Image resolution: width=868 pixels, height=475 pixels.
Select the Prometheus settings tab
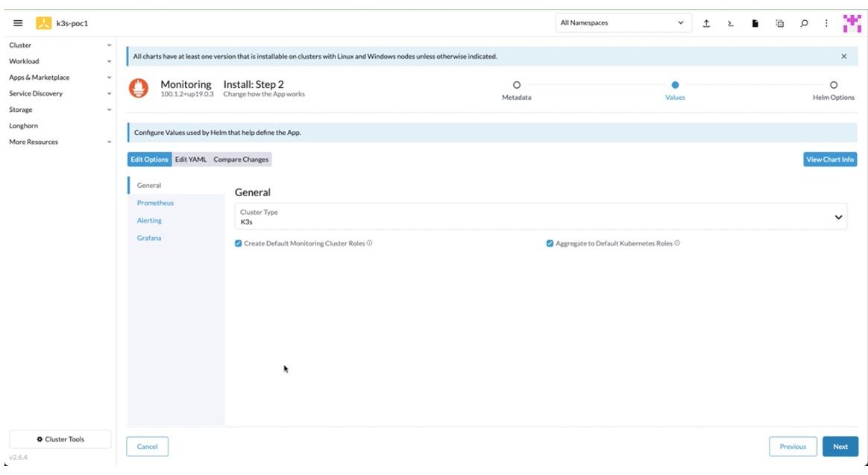(155, 203)
